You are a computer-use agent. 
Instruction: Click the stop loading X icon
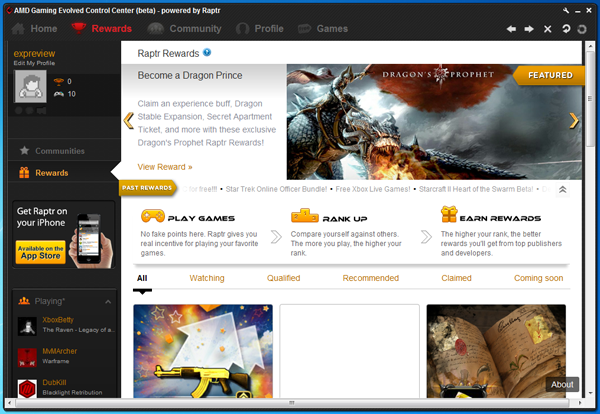(x=547, y=29)
